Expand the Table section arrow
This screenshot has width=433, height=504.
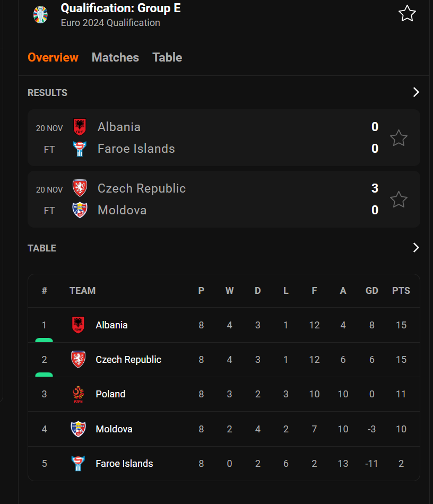click(x=416, y=248)
